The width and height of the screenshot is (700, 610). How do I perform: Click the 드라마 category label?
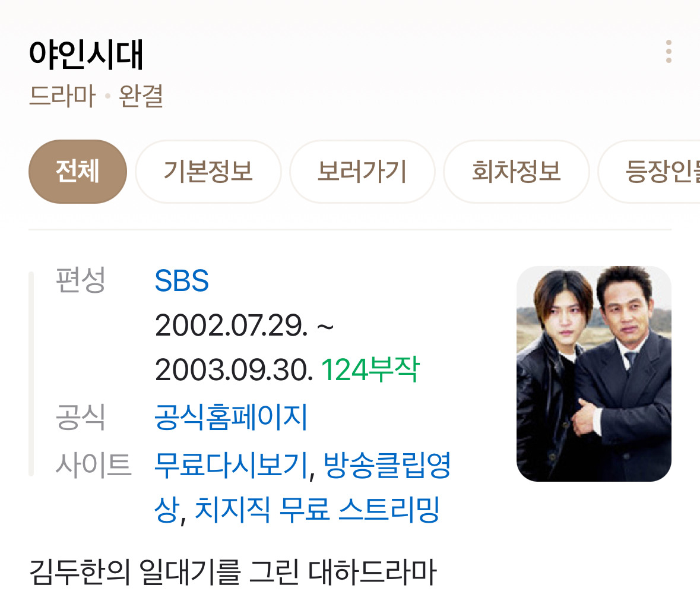coord(62,96)
